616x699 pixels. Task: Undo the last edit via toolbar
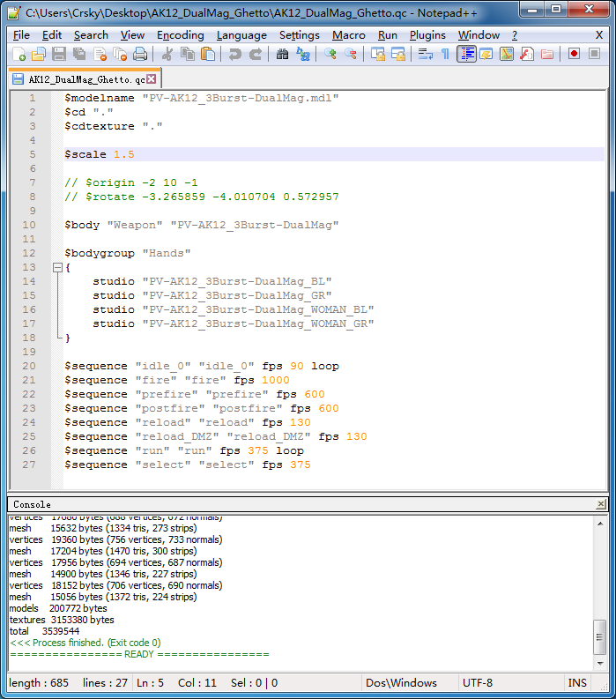(x=234, y=55)
